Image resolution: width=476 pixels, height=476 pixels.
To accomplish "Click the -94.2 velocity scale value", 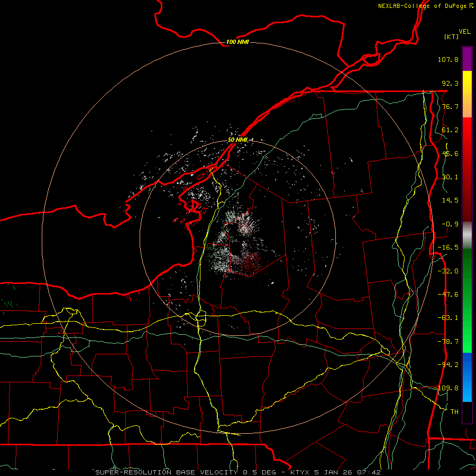I will [x=448, y=365].
